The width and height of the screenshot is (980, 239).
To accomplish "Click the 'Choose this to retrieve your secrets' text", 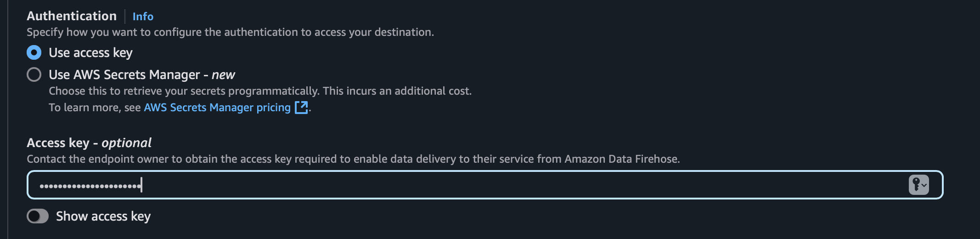I will (x=260, y=91).
